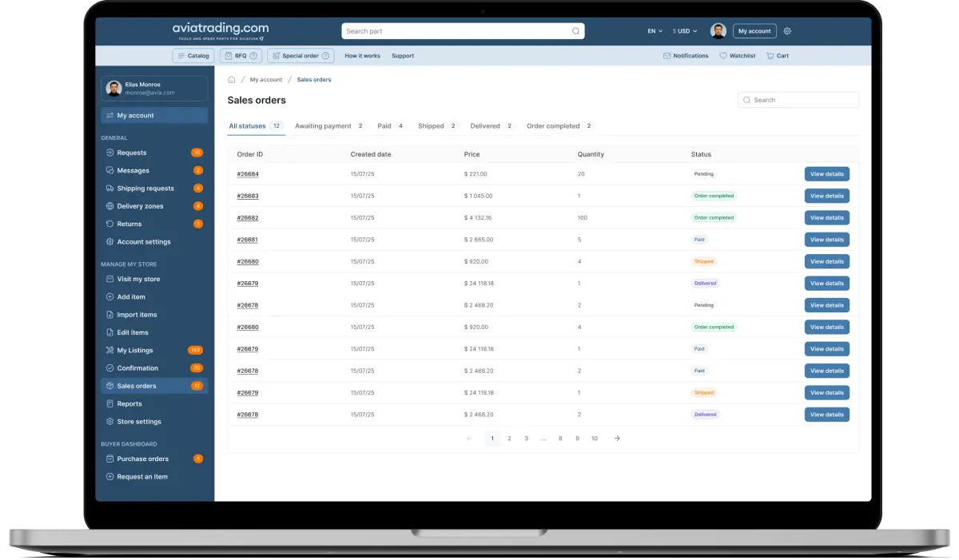Viewport: 959px width, 560px height.
Task: Click the Special order help question-mark icon
Action: (327, 56)
